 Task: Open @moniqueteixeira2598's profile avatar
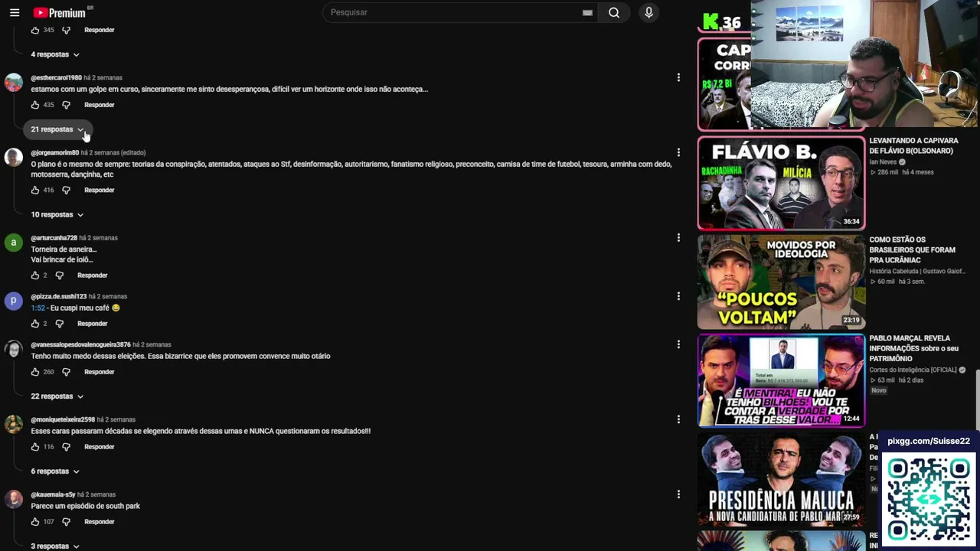[14, 425]
